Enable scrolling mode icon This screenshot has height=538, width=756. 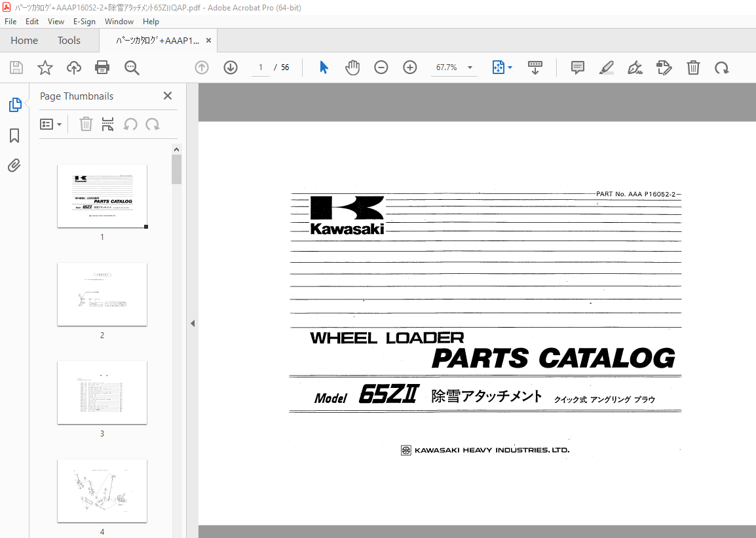[x=535, y=67]
